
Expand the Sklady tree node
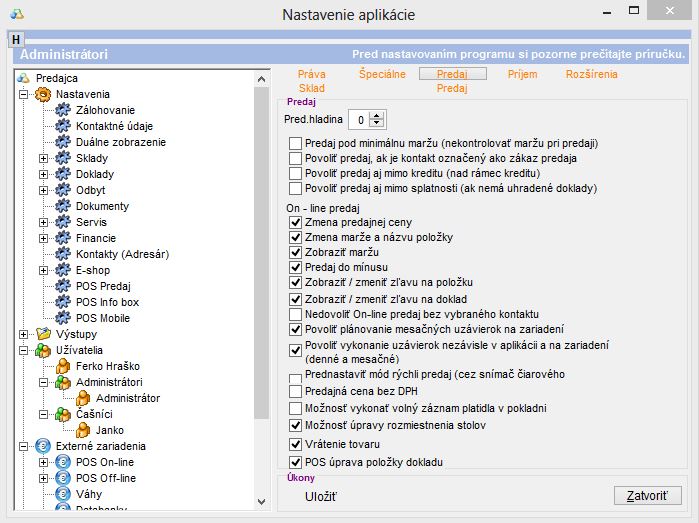43,158
